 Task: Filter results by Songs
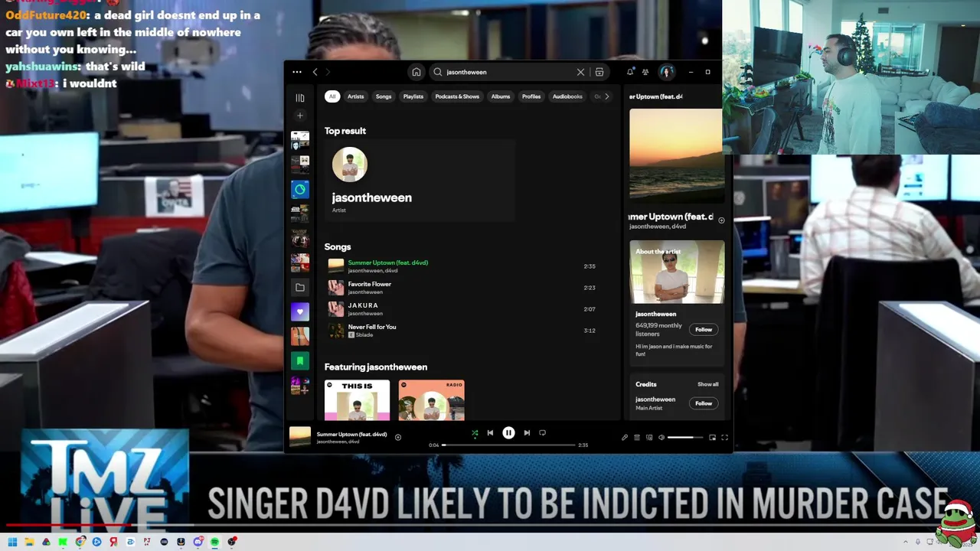pos(384,96)
